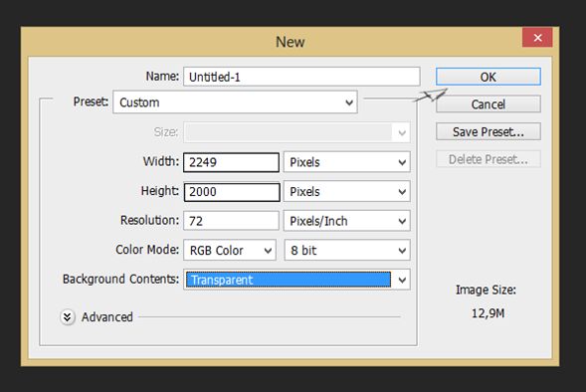The width and height of the screenshot is (586, 392).
Task: Open the Height units dropdown
Action: pyautogui.click(x=347, y=192)
